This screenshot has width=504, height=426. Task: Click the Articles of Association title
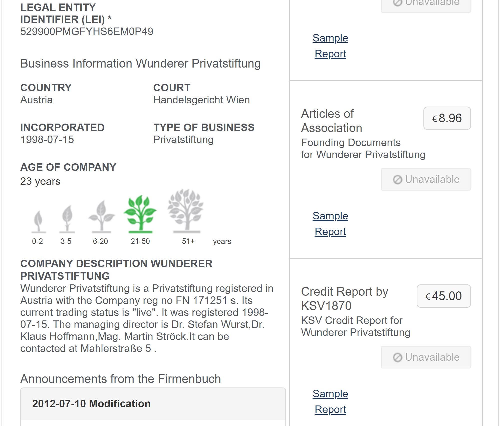pos(332,121)
